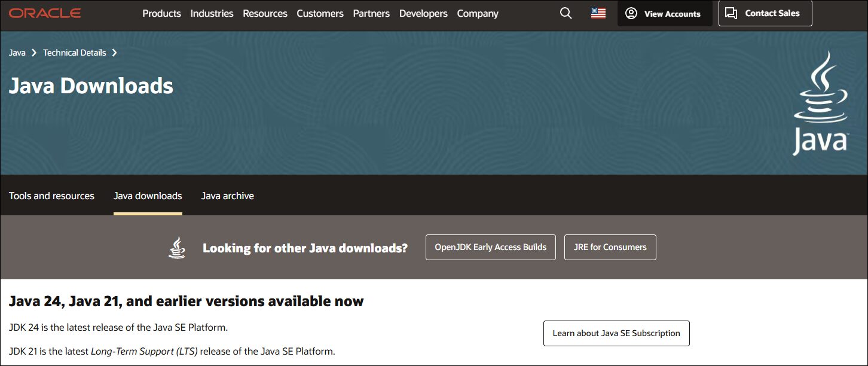The height and width of the screenshot is (366, 868).
Task: Click the Java Downloads page heading
Action: [x=91, y=86]
